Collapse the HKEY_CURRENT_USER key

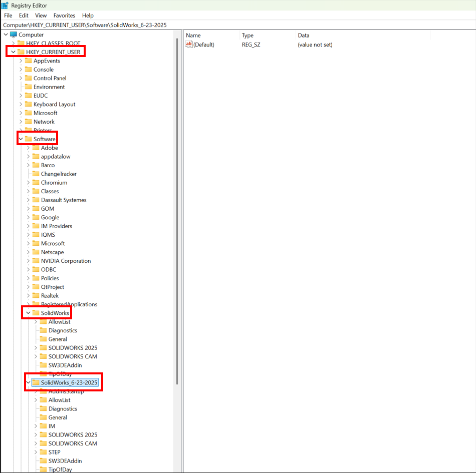pos(14,52)
